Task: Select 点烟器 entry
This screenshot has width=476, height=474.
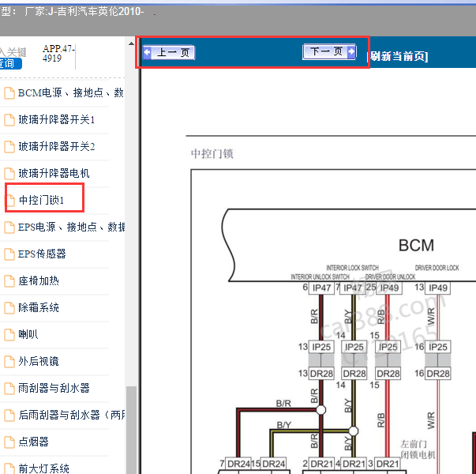Action: (x=33, y=442)
